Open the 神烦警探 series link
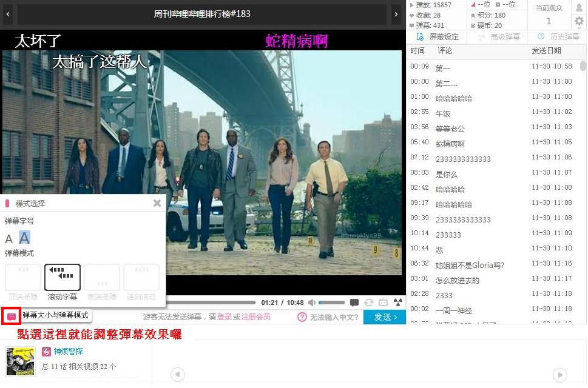The width and height of the screenshot is (588, 388). (68, 351)
